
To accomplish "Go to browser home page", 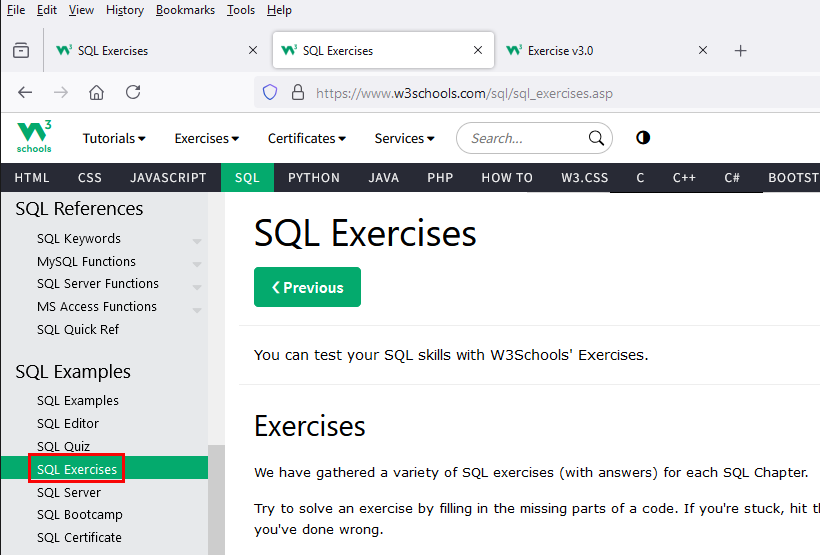I will click(x=96, y=93).
